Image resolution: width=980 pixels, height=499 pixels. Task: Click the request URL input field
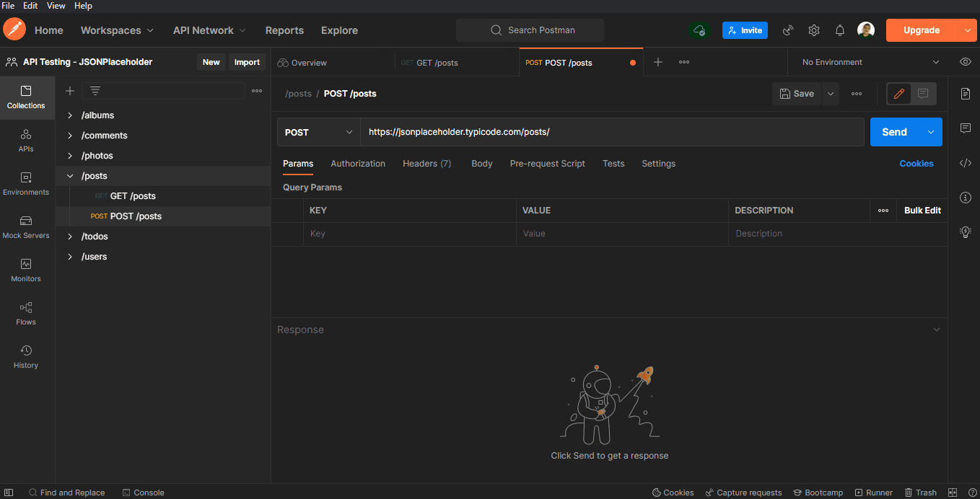point(612,133)
